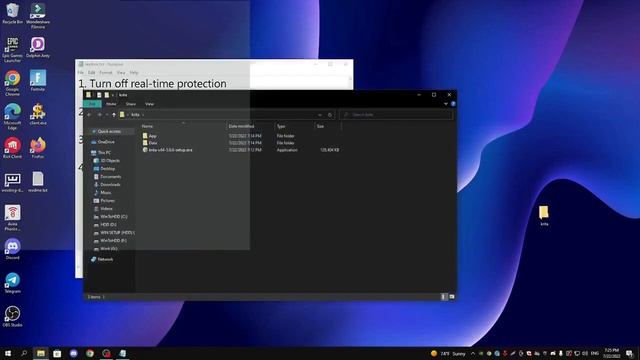640x360 pixels.
Task: Click the Notepad icon in the taskbar
Action: click(122, 353)
